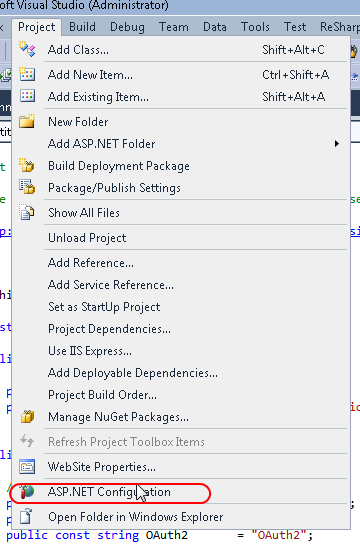Click the Shift+Alt+A shortcut text
360x546 pixels.
(294, 96)
